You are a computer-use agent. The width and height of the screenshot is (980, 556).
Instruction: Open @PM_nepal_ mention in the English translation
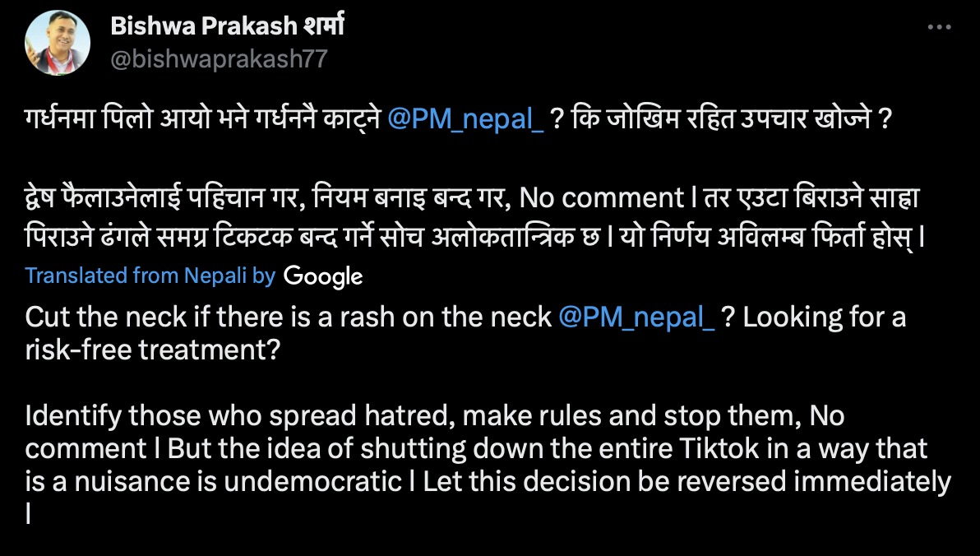click(x=636, y=317)
